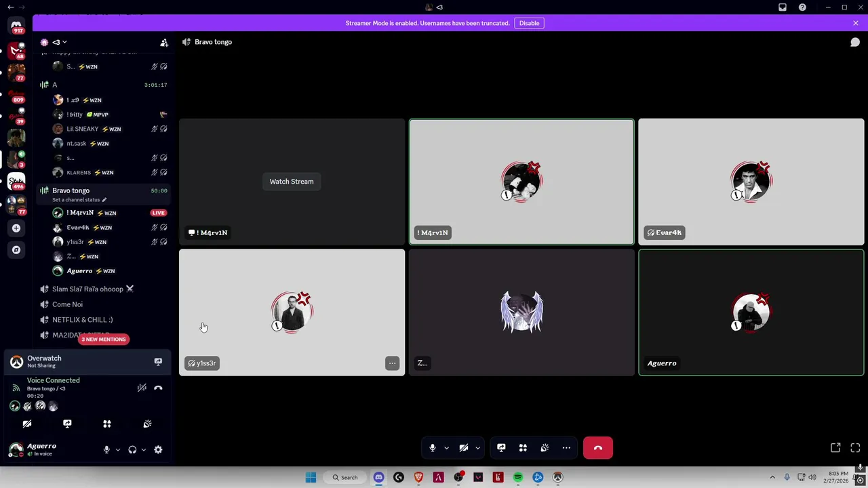Open Spotify from the Windows taskbar

[518, 477]
